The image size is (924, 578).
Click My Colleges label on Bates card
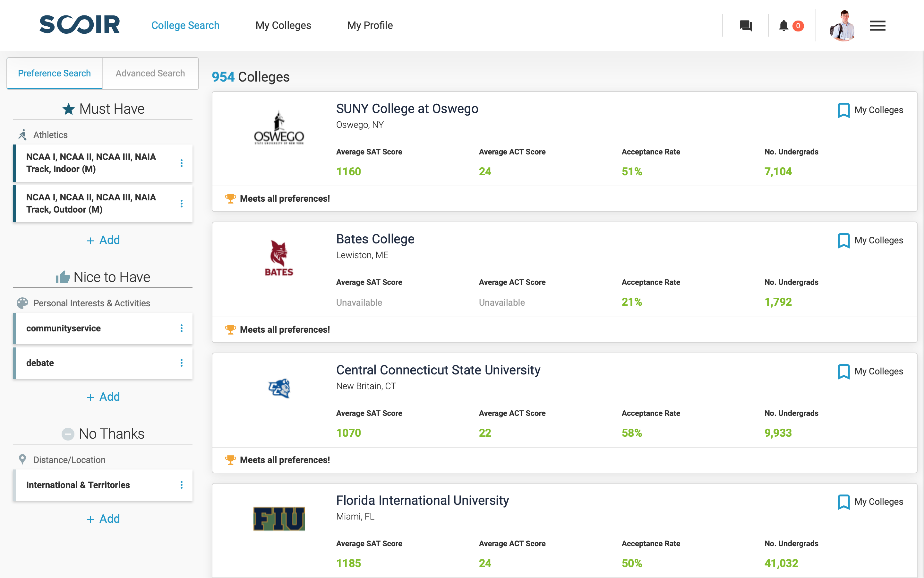click(x=878, y=241)
